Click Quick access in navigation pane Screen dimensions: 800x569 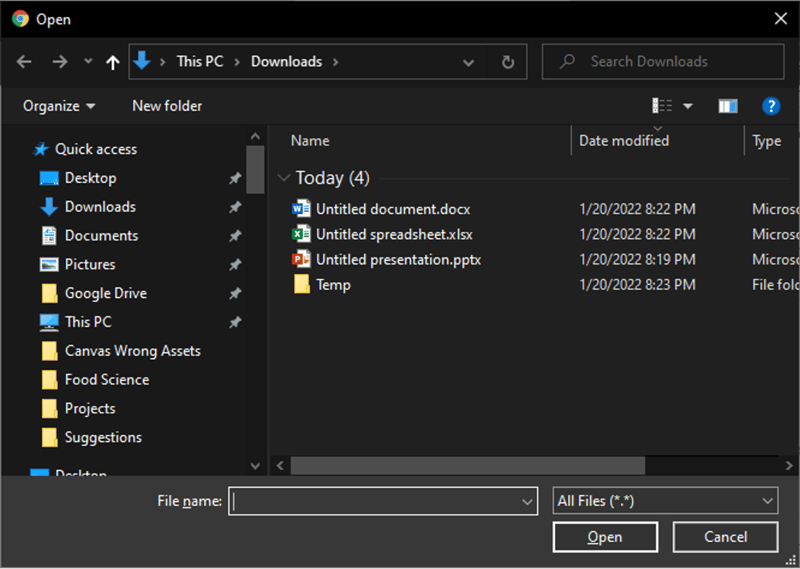coord(96,149)
